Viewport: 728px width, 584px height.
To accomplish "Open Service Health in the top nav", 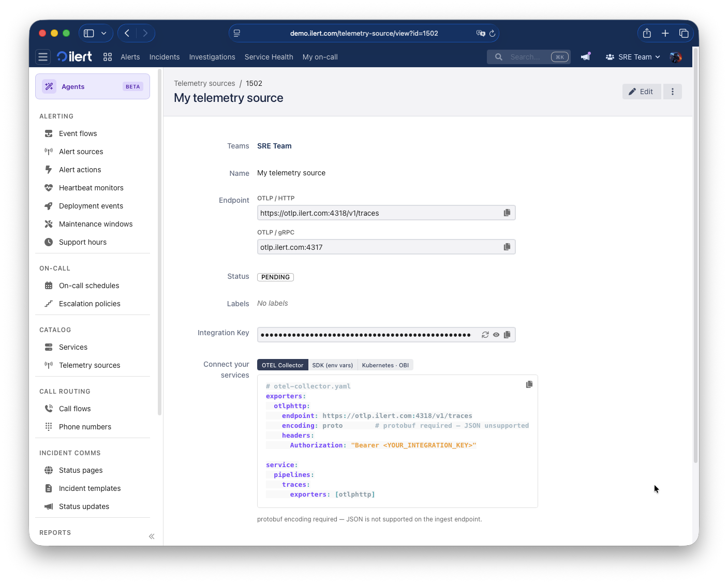I will [269, 57].
